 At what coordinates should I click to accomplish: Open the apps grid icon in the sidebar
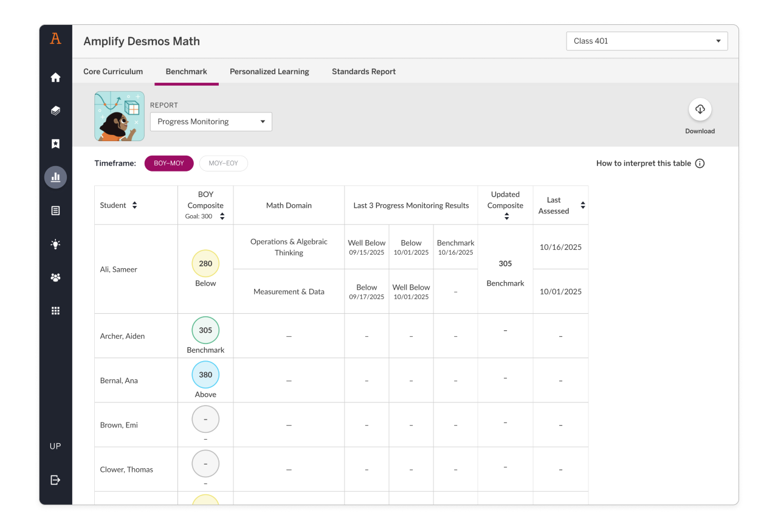coord(55,311)
